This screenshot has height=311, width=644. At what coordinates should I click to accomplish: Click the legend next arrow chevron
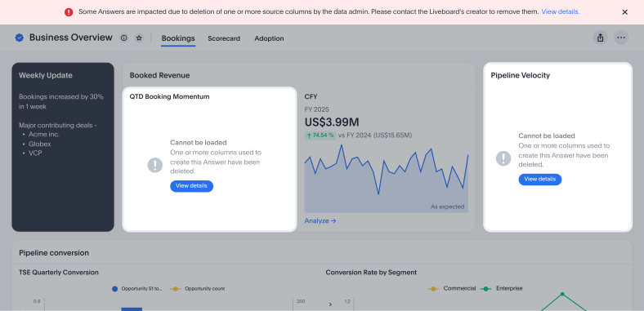coord(330,304)
